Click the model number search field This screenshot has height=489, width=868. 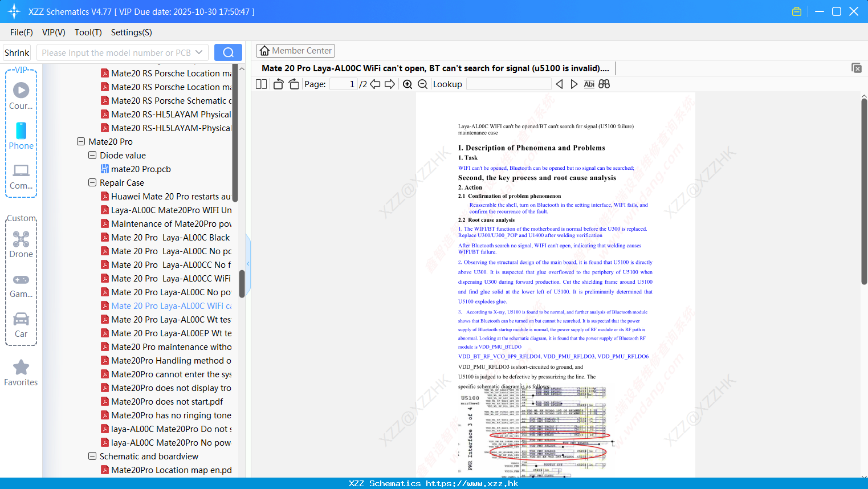click(117, 52)
